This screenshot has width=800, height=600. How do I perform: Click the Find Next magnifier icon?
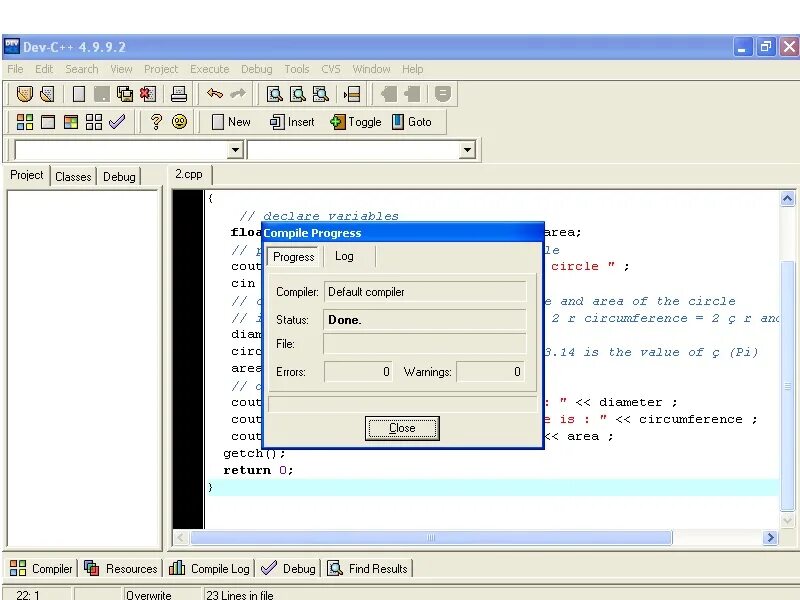click(320, 94)
